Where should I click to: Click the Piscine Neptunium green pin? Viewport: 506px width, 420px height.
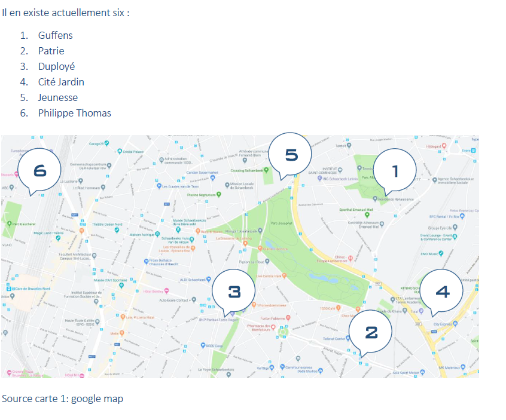(219, 194)
